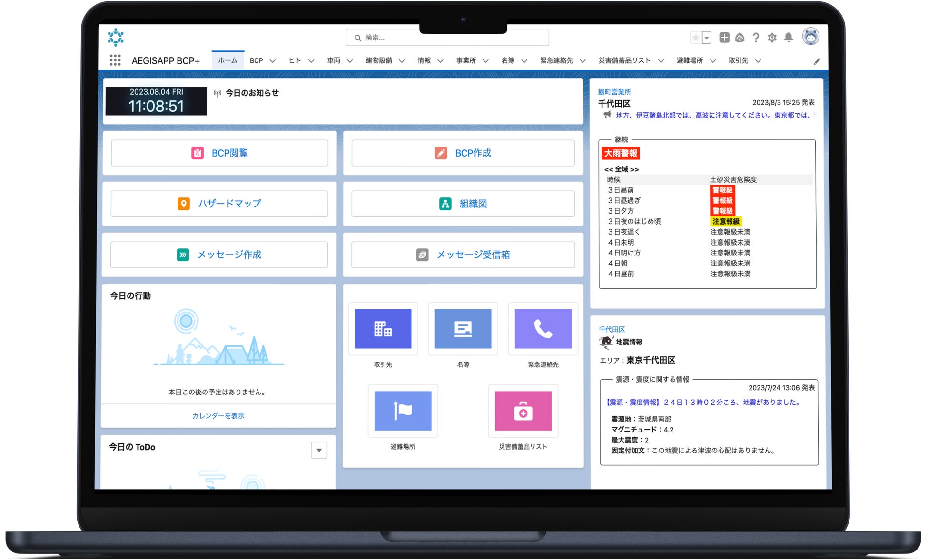This screenshot has width=928, height=560.
Task: Select the 避難場所 navigation tab
Action: pyautogui.click(x=690, y=60)
